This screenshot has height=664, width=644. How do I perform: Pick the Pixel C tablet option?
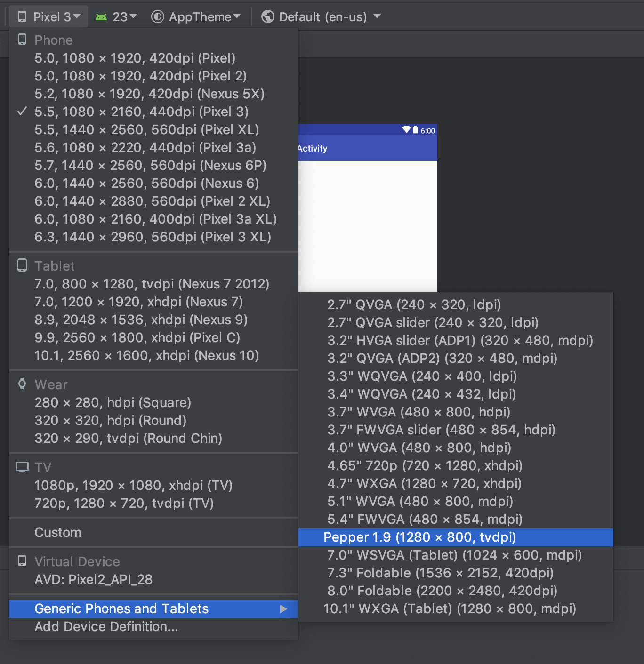[137, 338]
